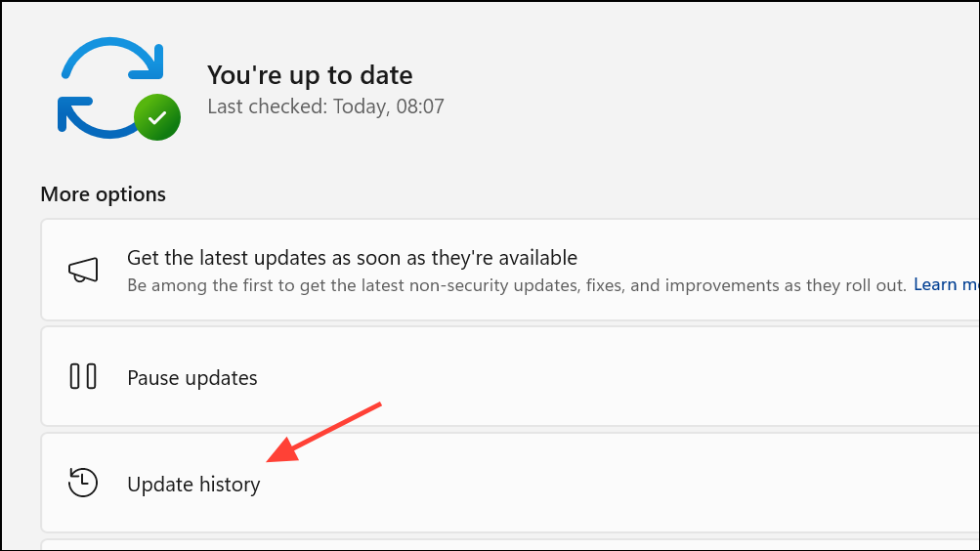Click the megaphone icon for latest updates

tap(83, 270)
